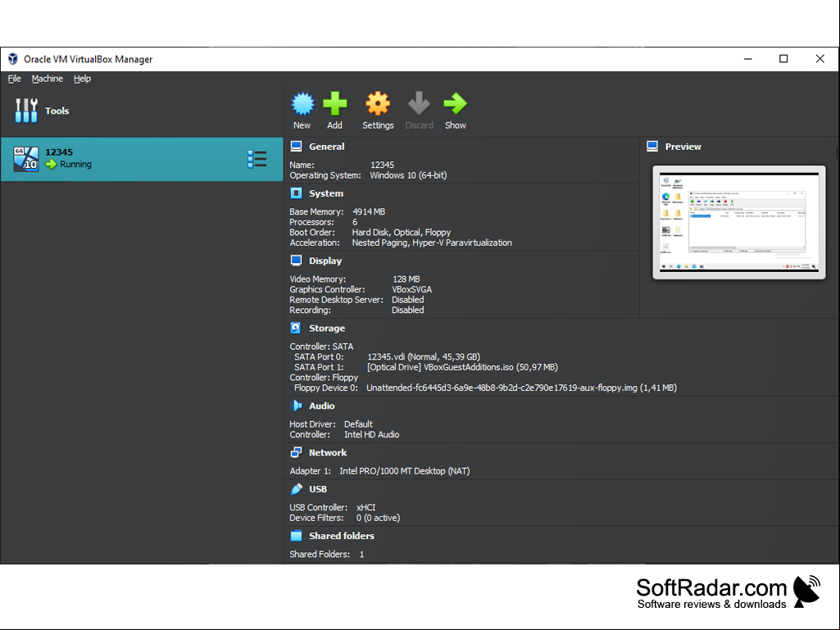Open the Audio section header link
Image resolution: width=840 pixels, height=630 pixels.
click(322, 406)
